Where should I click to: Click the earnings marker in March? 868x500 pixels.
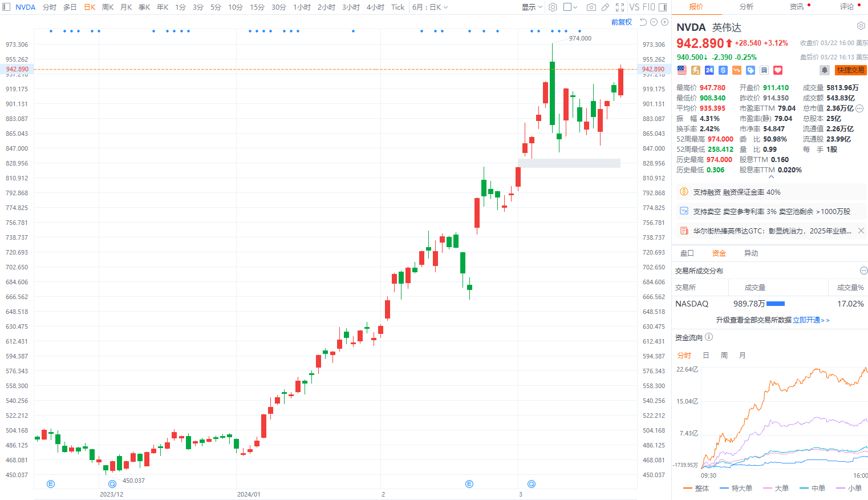pos(532,484)
